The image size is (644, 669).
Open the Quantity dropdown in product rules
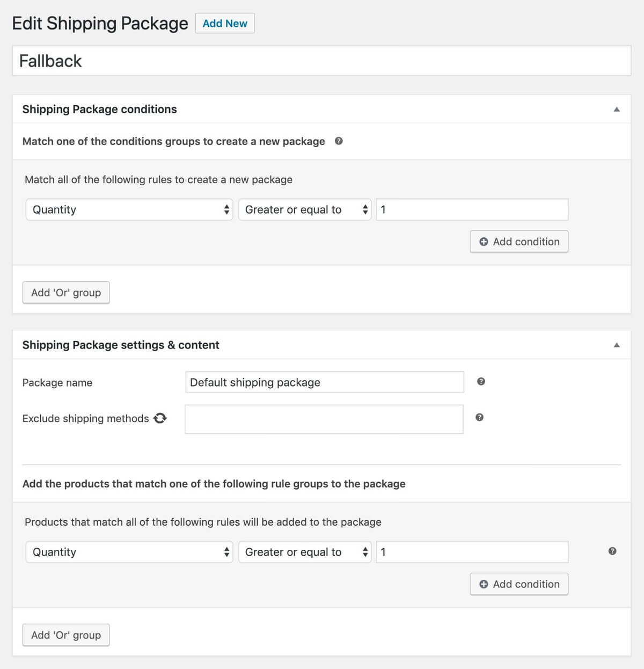pyautogui.click(x=129, y=552)
